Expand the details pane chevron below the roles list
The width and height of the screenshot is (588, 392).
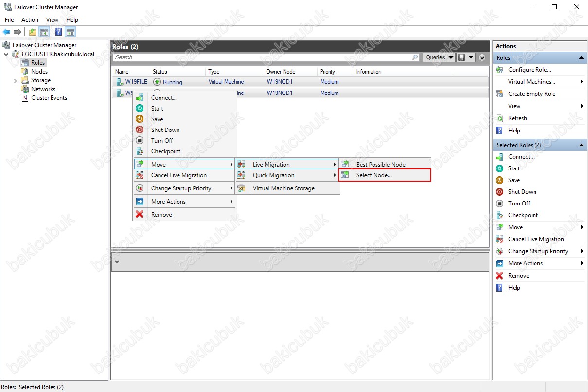pyautogui.click(x=117, y=262)
